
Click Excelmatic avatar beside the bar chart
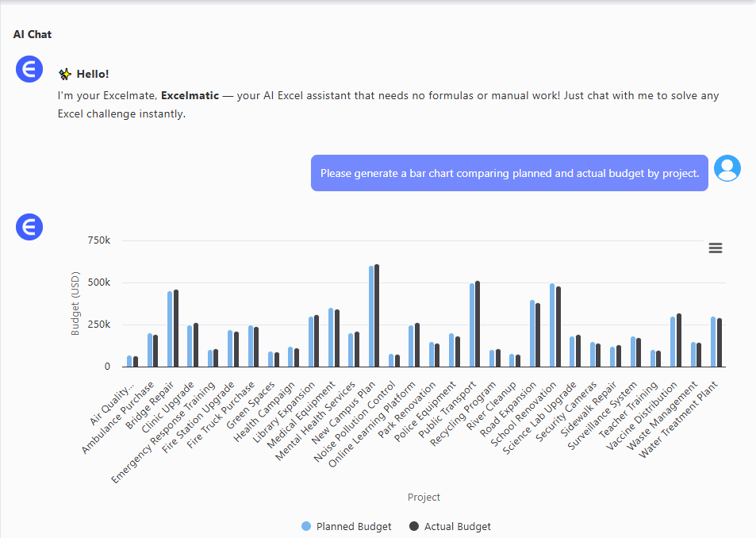click(29, 228)
